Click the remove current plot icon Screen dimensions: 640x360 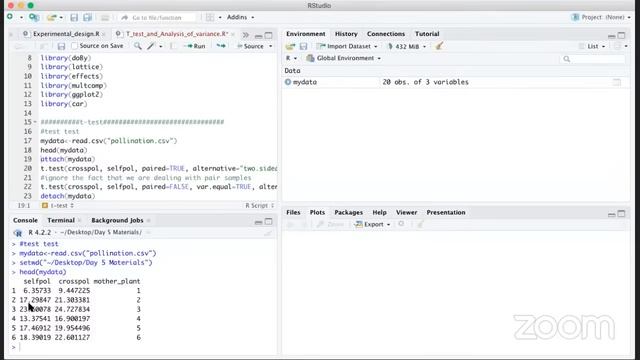(x=402, y=224)
